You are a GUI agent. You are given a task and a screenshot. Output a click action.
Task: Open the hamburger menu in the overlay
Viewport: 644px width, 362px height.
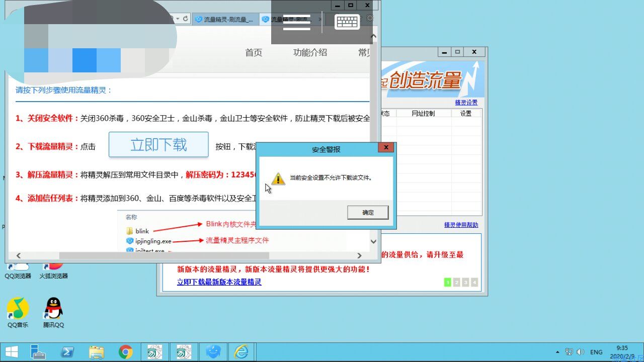click(297, 22)
